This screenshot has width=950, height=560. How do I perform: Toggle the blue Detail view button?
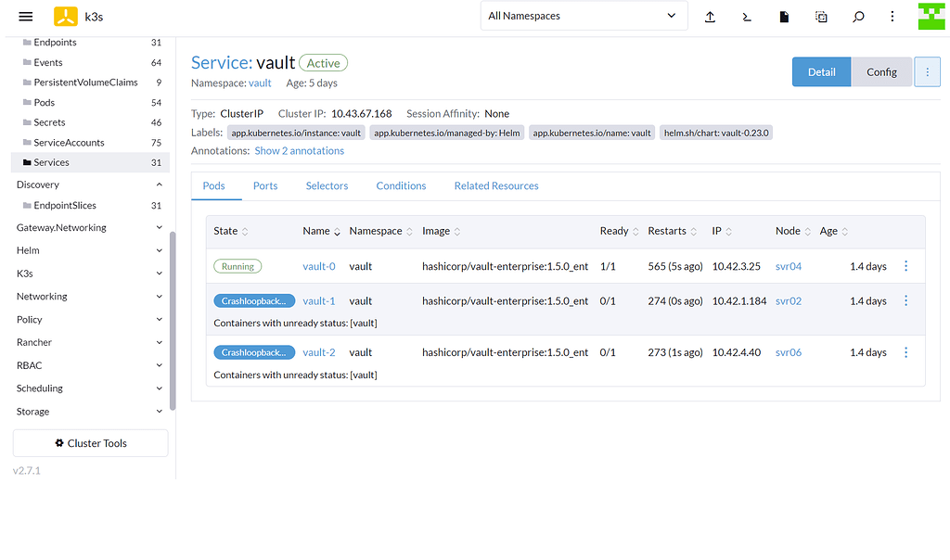[x=821, y=70]
